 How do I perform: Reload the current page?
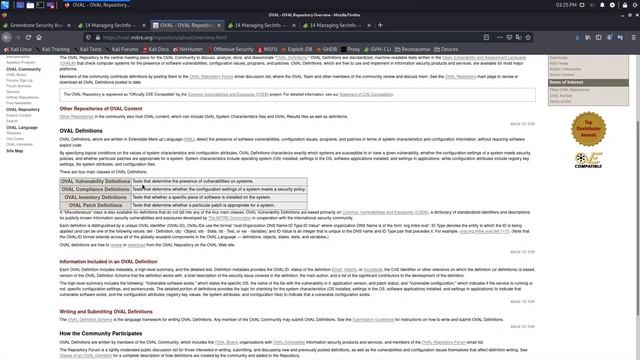click(x=28, y=37)
